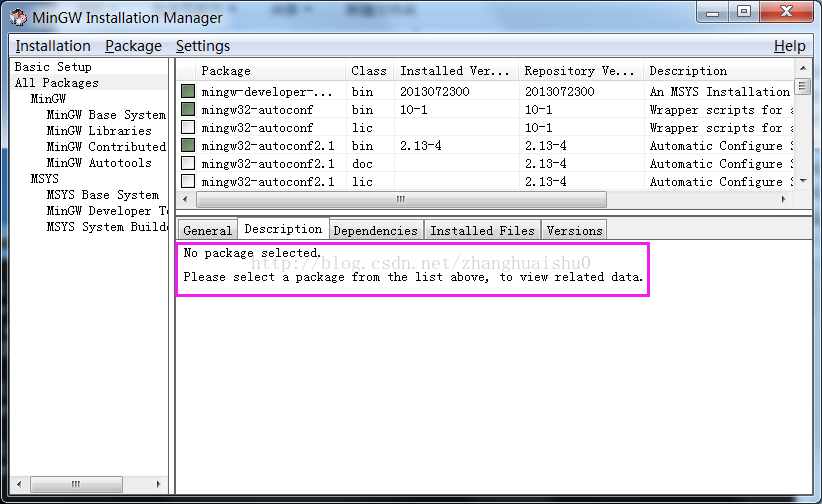The width and height of the screenshot is (822, 504).
Task: Select the MSYS tree node
Action: [x=45, y=179]
